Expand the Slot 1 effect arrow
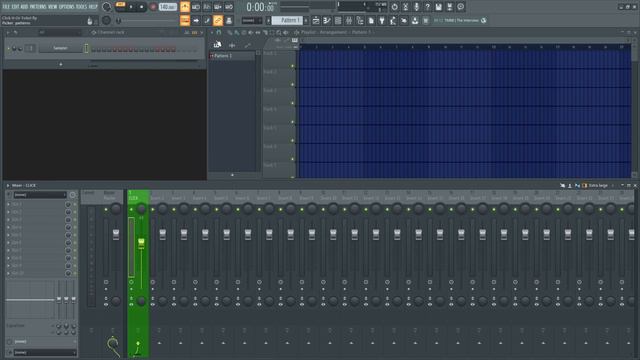 tap(8, 204)
